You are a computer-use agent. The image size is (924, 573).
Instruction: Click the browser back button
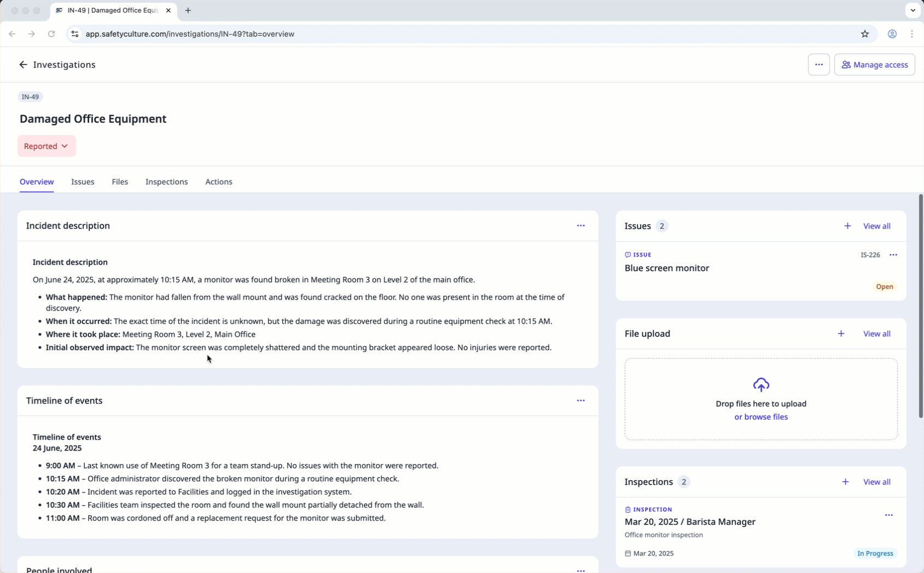pyautogui.click(x=12, y=34)
